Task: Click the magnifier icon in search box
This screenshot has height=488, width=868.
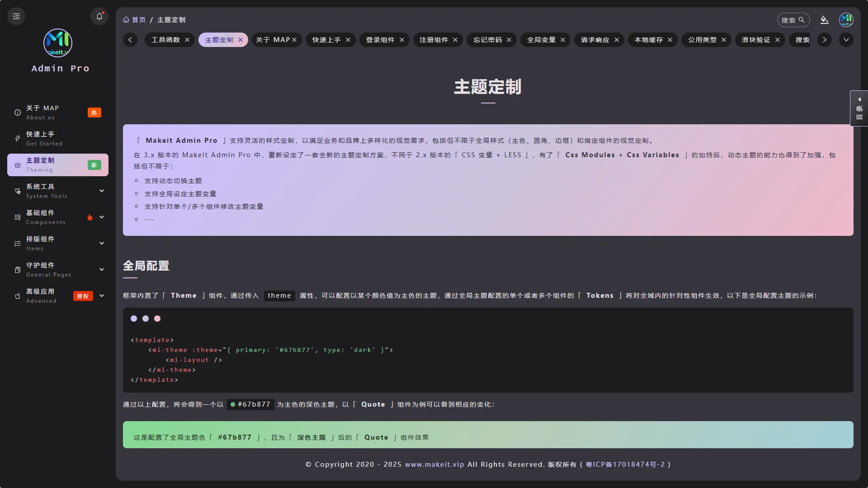Action: [802, 20]
